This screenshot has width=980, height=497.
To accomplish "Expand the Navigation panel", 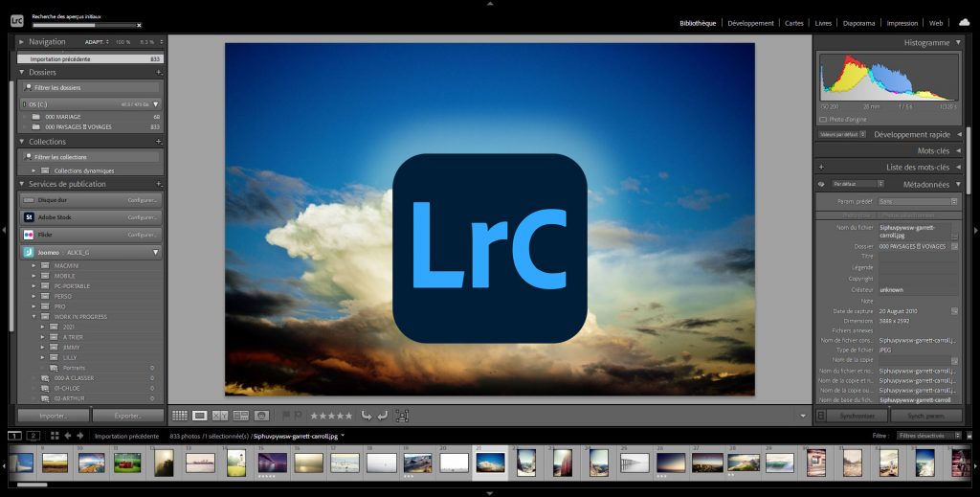I will pos(22,42).
